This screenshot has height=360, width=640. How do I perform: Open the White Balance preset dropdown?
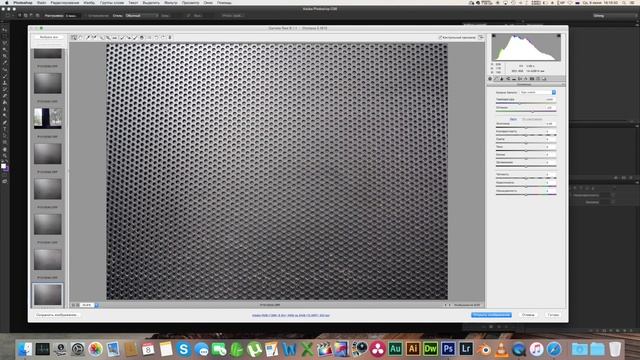(x=538, y=92)
